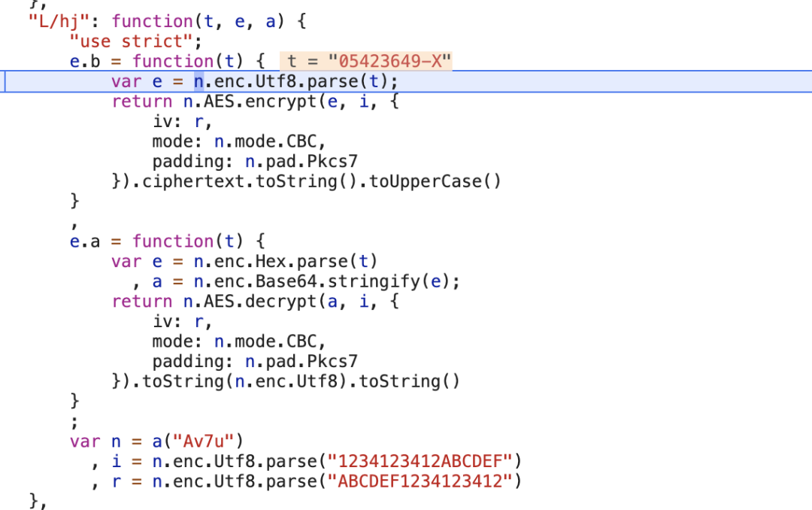Click the n.enc.Hex.parse(t) expression
812x510 pixels.
pos(285,261)
